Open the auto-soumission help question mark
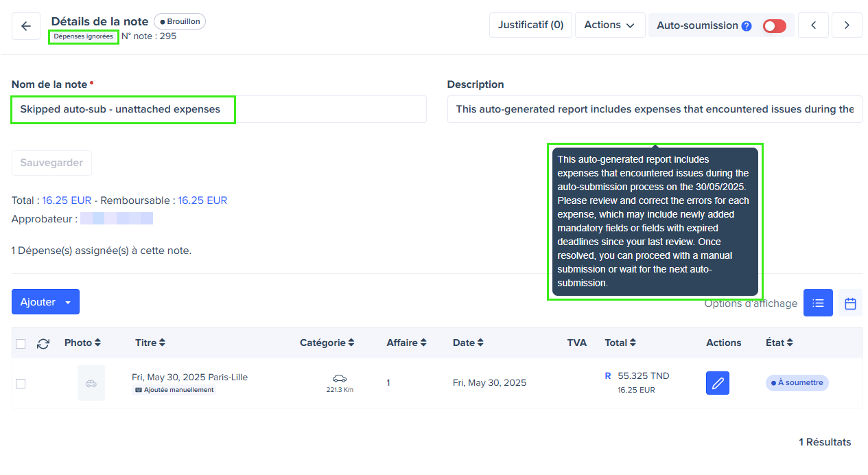Image resolution: width=868 pixels, height=475 pixels. 747,26
